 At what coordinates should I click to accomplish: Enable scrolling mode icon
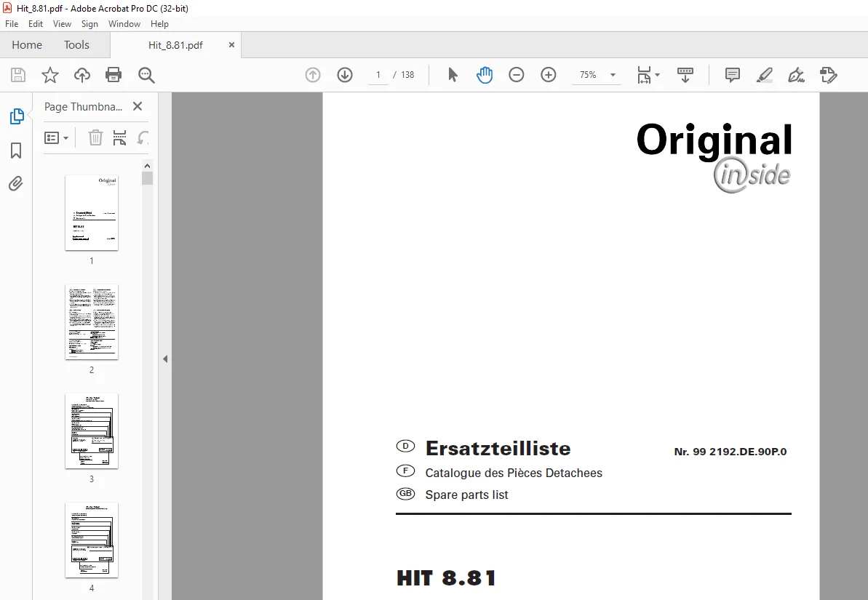[685, 75]
